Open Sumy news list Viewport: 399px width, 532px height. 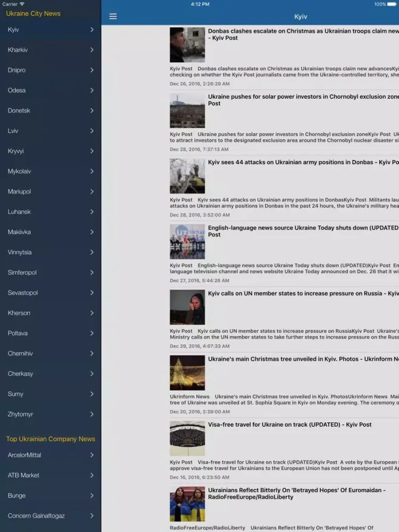click(x=51, y=394)
